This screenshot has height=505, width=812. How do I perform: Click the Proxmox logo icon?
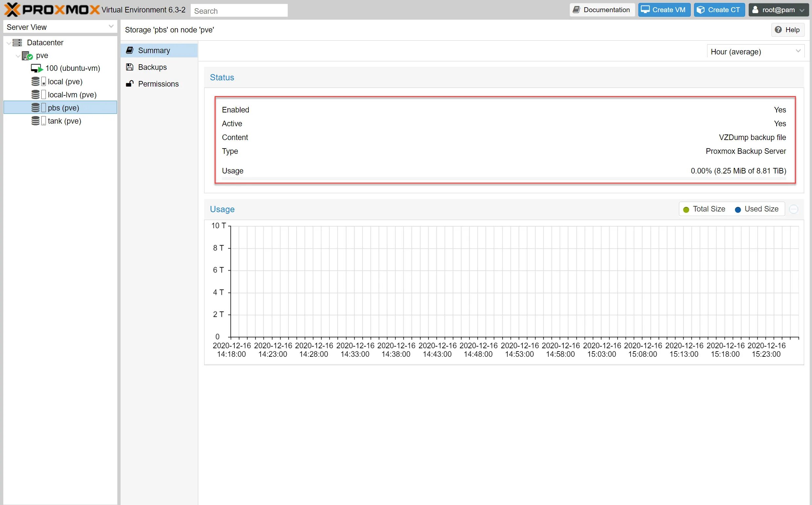[12, 10]
